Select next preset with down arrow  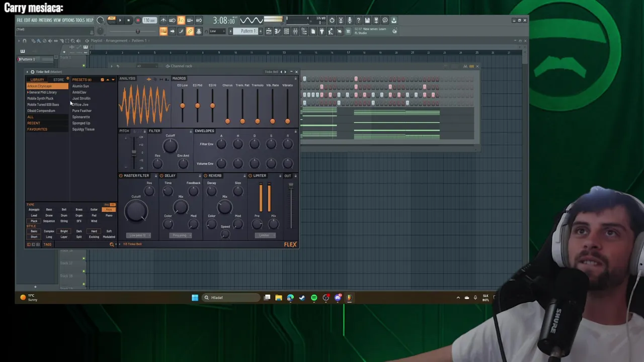pyautogui.click(x=113, y=79)
